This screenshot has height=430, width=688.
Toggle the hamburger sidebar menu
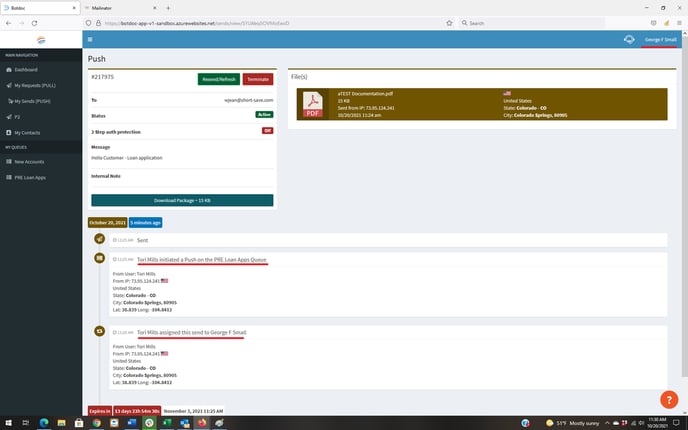coord(90,40)
